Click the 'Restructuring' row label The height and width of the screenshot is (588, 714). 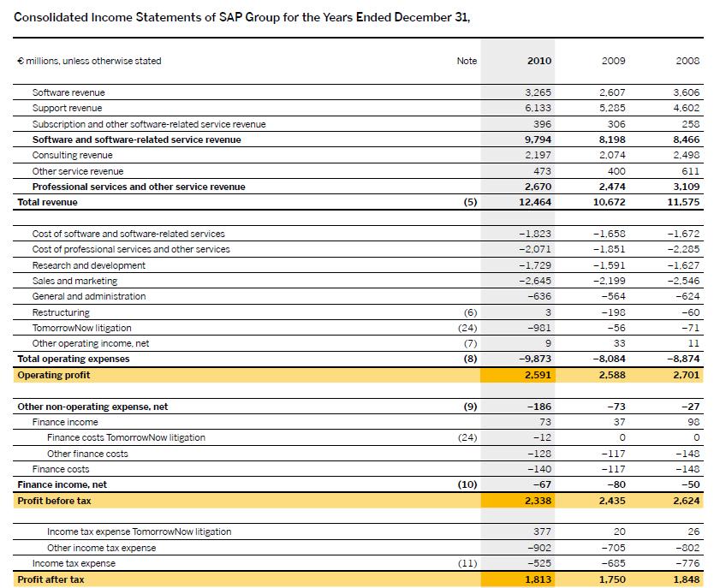pos(61,312)
